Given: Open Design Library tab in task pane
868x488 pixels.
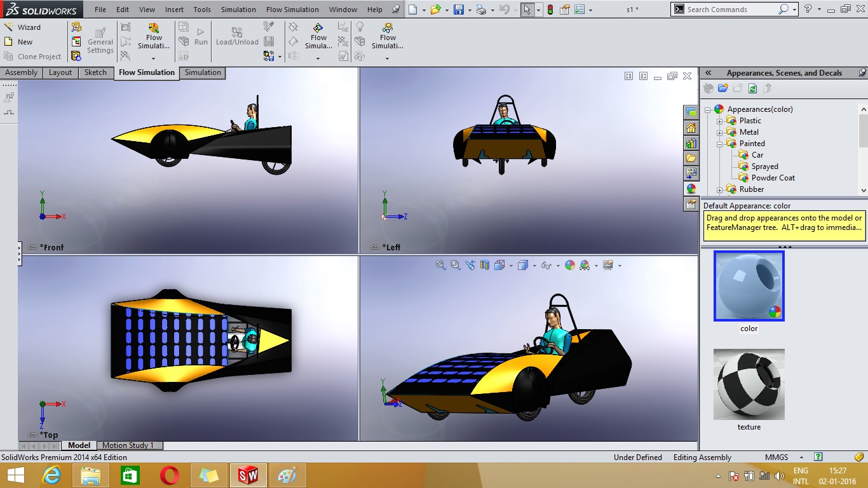Looking at the screenshot, I should pyautogui.click(x=691, y=143).
